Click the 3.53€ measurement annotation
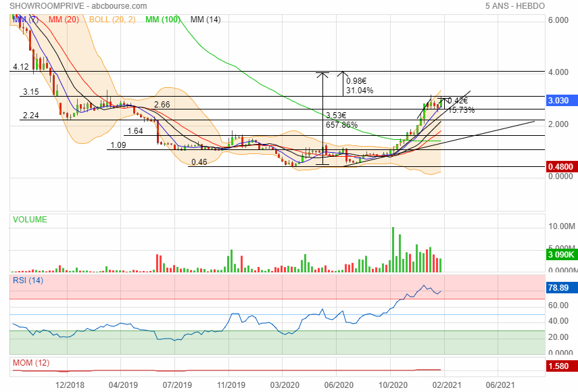The height and width of the screenshot is (392, 578). (x=336, y=116)
